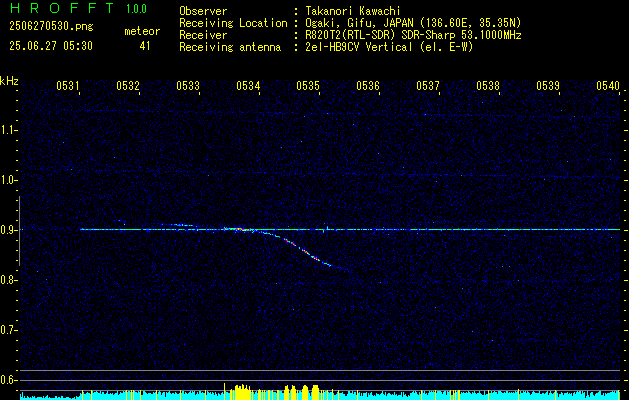The width and height of the screenshot is (629, 400).
Task: Click the kHz axis unit label
Action: [9, 81]
